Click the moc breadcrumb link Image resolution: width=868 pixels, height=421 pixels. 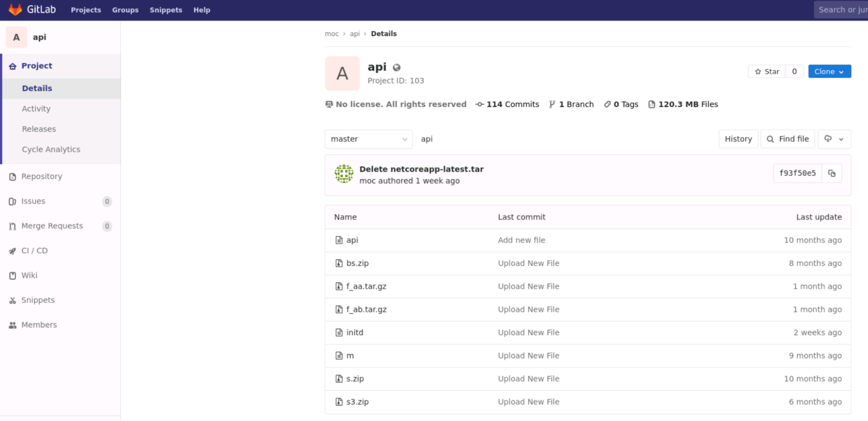coord(331,33)
